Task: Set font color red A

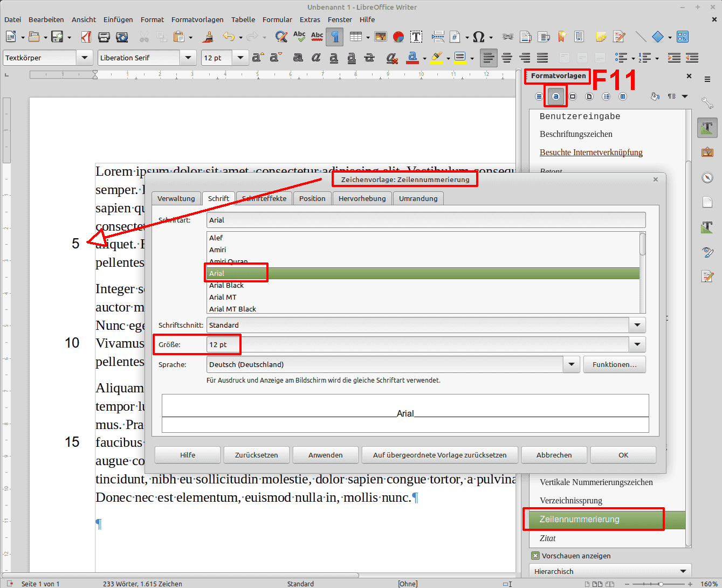Action: pyautogui.click(x=412, y=58)
